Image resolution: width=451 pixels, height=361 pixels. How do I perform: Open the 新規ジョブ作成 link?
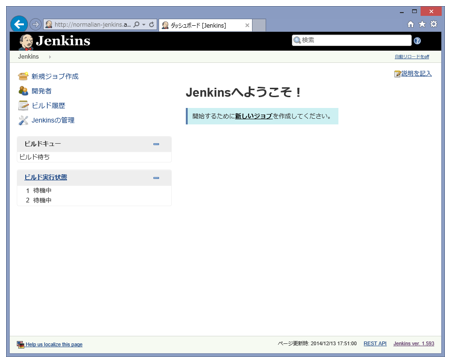[55, 76]
